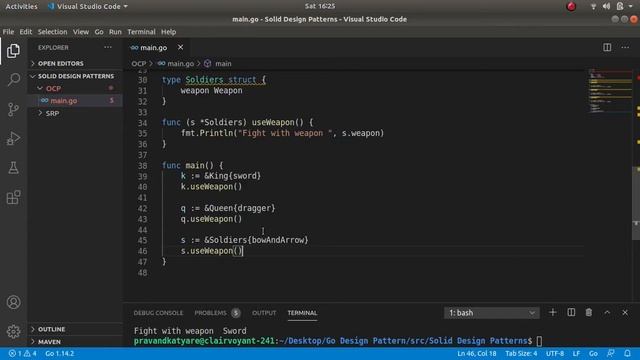Create a new terminal with plus icon
The width and height of the screenshot is (640, 360).
[553, 312]
